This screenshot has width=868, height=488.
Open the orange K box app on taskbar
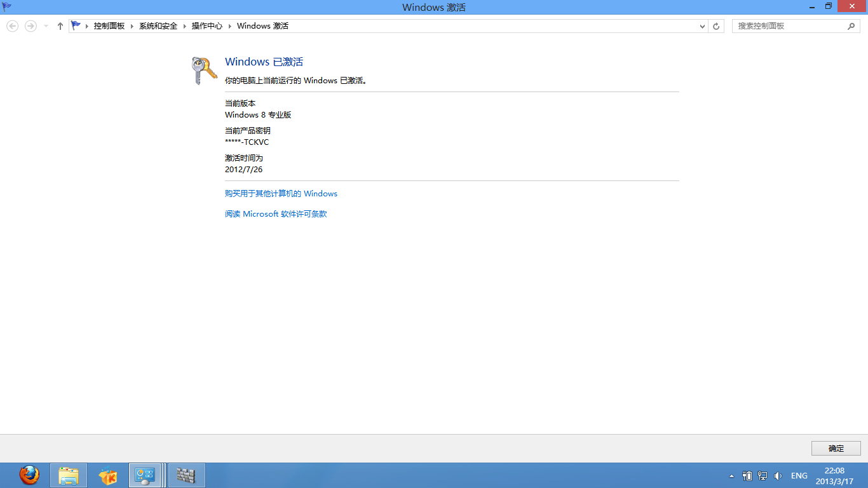coord(108,475)
